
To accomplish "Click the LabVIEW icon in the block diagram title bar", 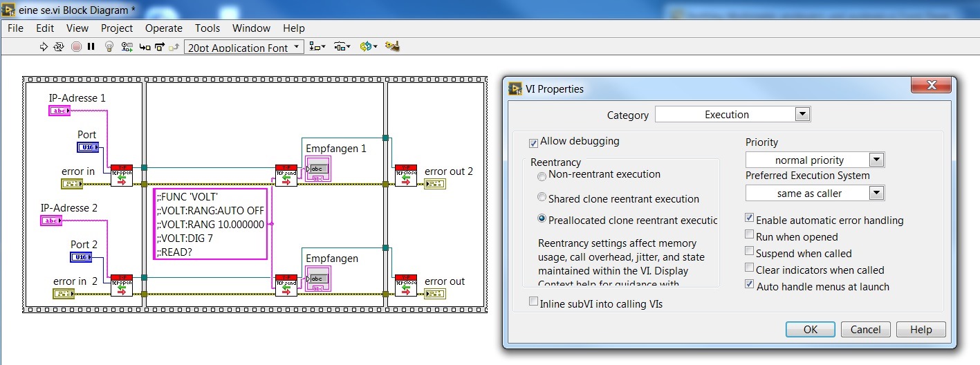I will [10, 10].
